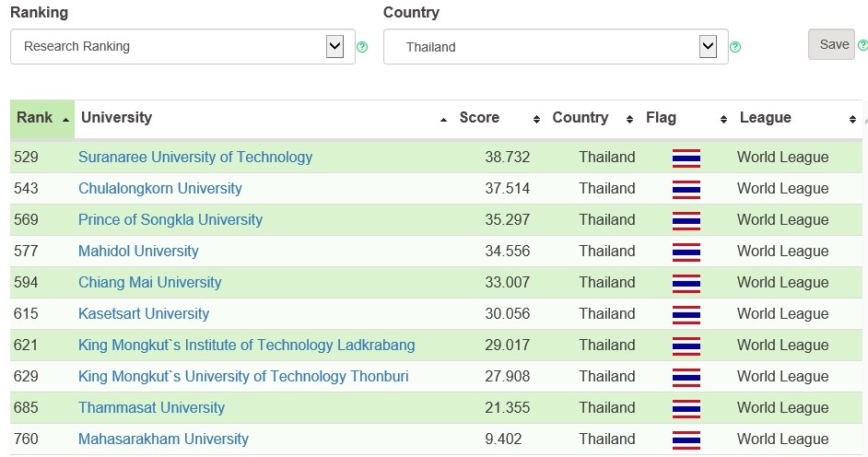Open the Thailand country dropdown
This screenshot has width=868, height=457.
pos(556,46)
